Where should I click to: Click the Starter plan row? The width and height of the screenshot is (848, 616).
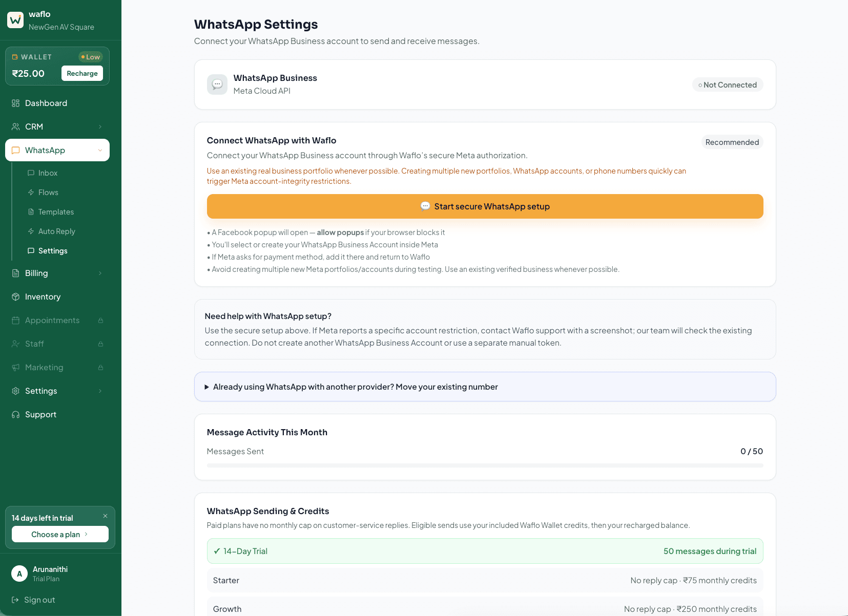pos(485,580)
